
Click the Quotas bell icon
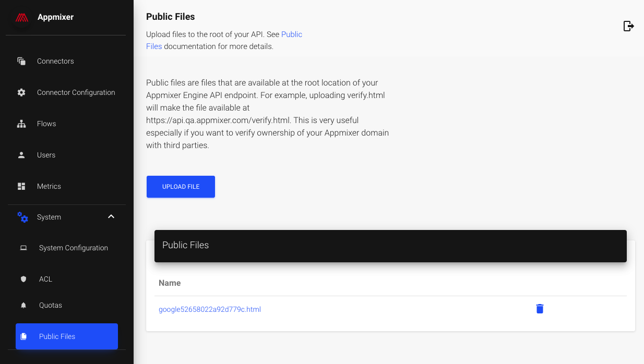[x=23, y=306]
